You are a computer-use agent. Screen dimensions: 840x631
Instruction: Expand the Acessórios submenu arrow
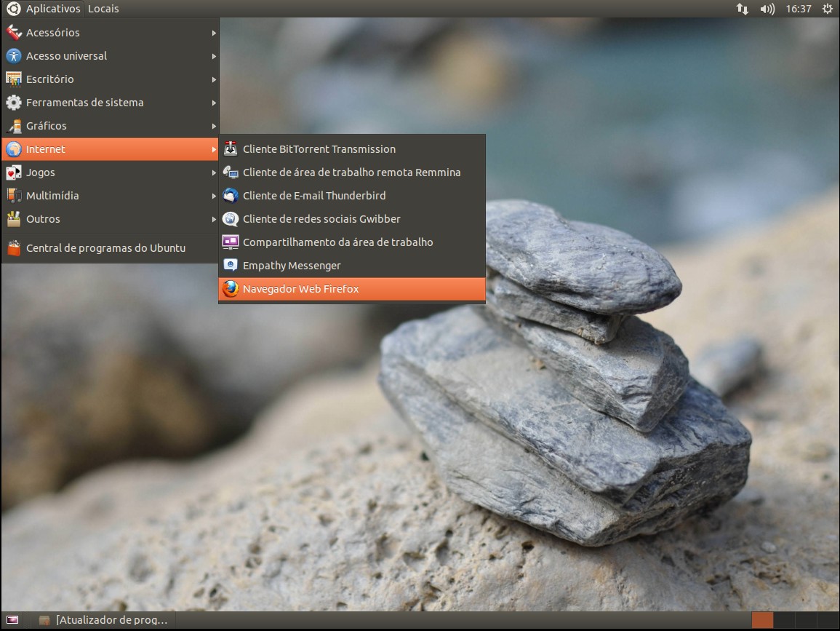pyautogui.click(x=214, y=33)
